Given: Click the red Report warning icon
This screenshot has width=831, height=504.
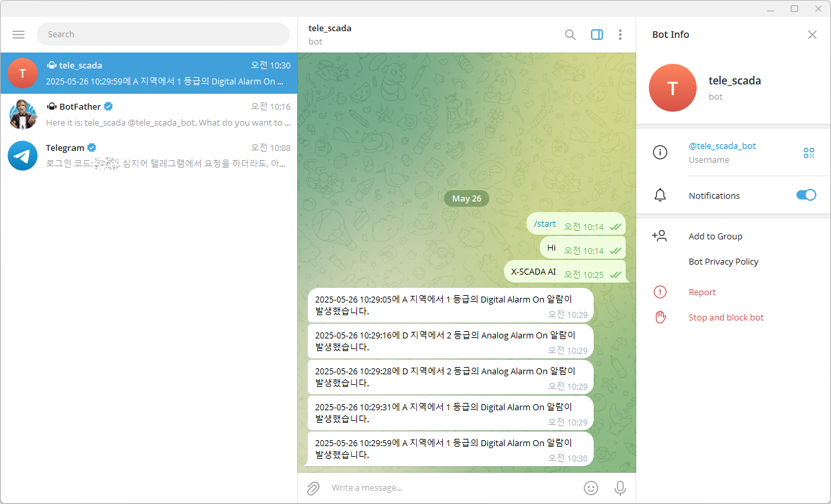Looking at the screenshot, I should click(660, 292).
